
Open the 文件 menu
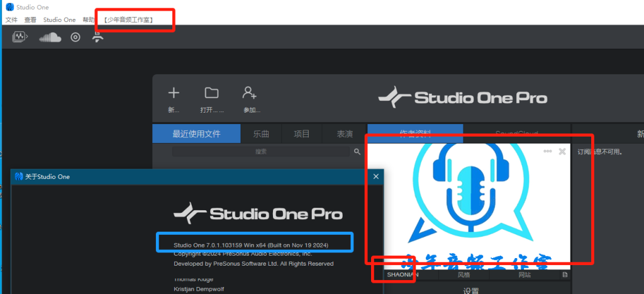11,20
